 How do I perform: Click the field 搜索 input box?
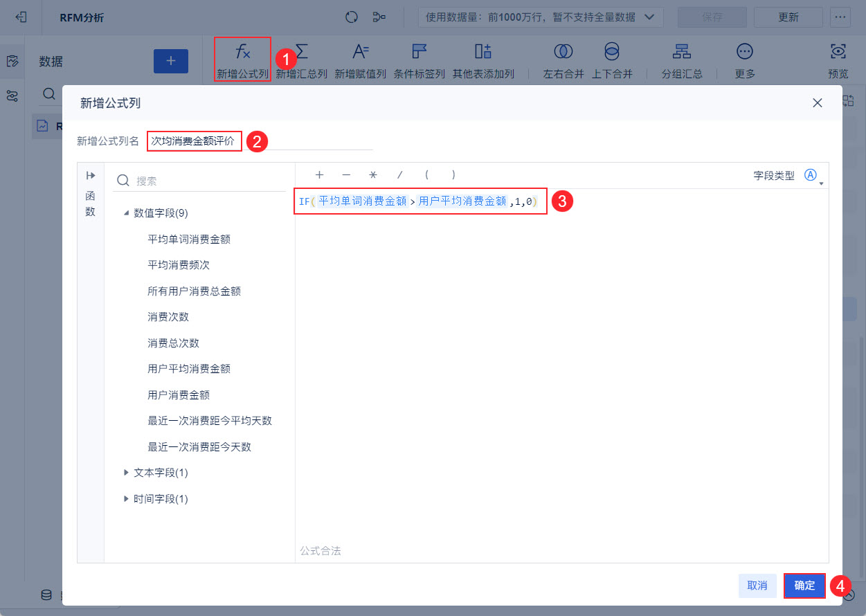(x=199, y=181)
